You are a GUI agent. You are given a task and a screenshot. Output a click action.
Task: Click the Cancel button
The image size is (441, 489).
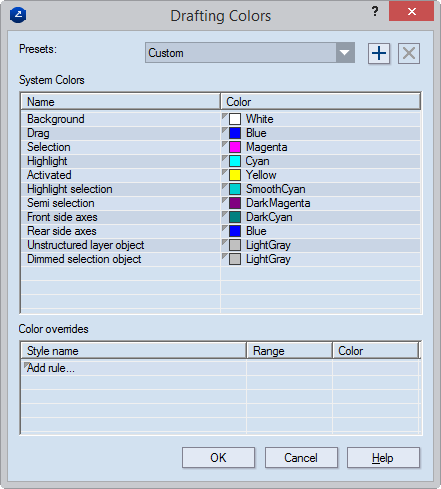pos(301,458)
